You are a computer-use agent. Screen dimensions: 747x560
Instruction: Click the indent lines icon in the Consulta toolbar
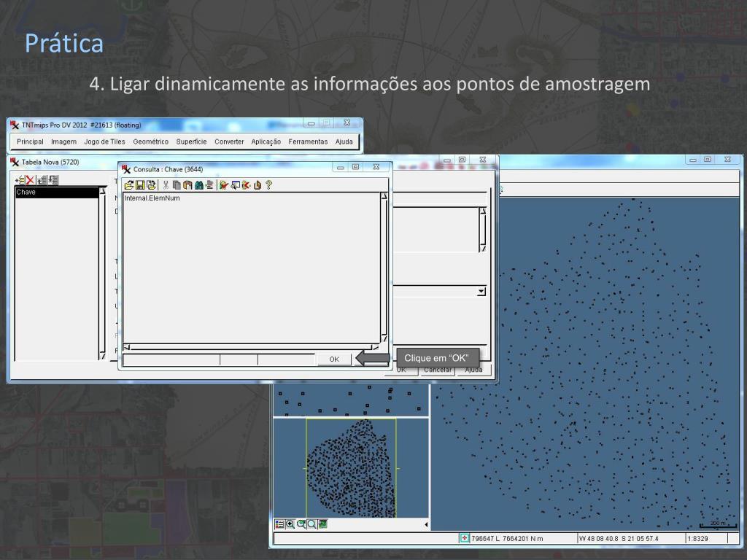tap(209, 185)
